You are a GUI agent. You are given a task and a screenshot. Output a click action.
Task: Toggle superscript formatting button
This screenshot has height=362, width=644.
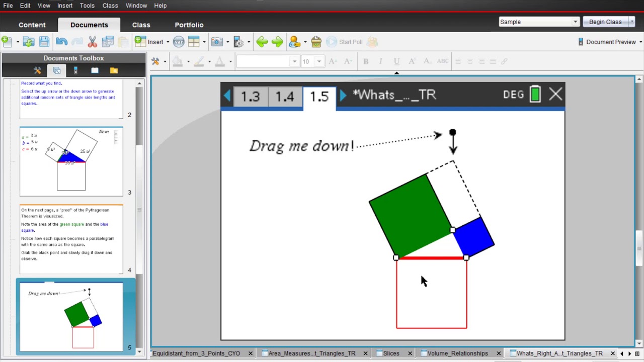point(412,61)
